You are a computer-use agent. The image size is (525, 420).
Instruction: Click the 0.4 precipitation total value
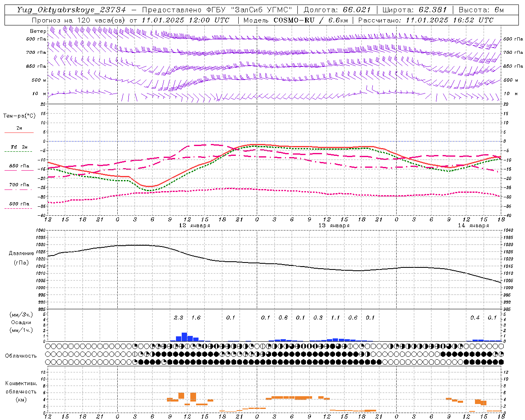click(475, 317)
